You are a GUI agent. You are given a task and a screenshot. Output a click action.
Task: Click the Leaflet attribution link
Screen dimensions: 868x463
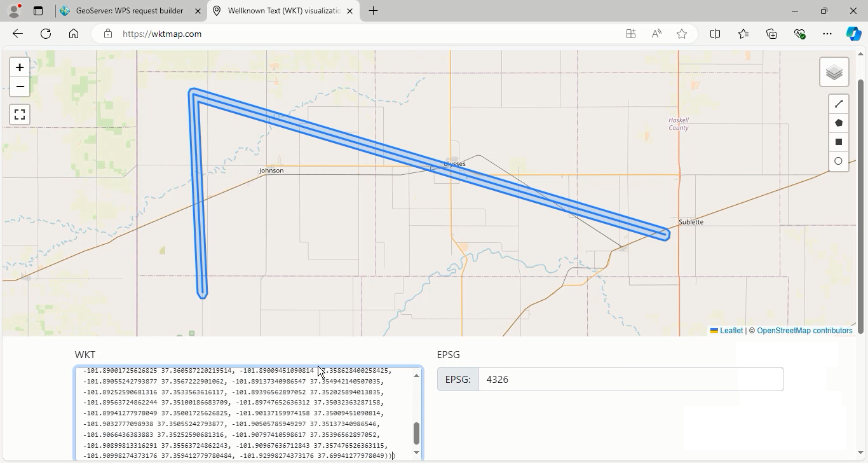point(731,331)
